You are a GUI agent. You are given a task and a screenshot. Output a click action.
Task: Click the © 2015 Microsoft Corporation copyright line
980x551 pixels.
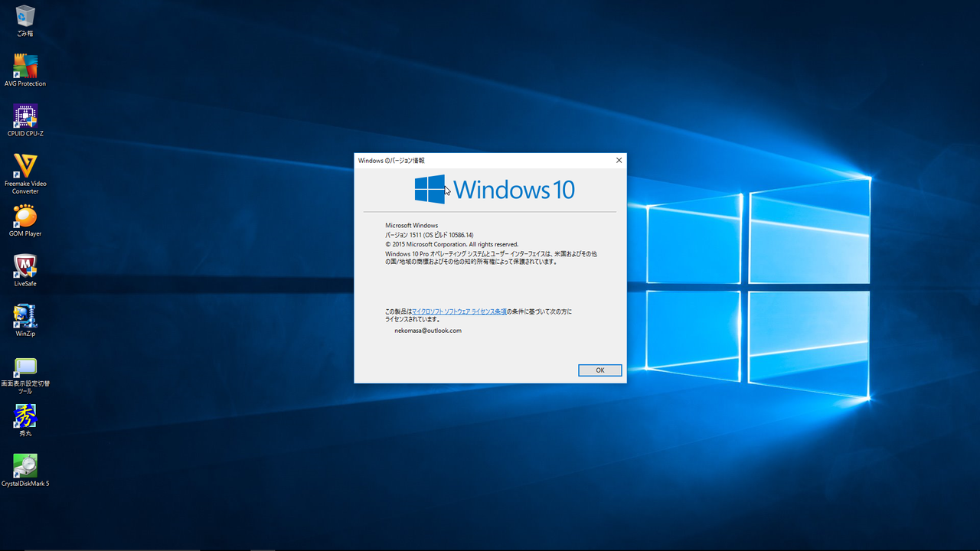(x=452, y=244)
